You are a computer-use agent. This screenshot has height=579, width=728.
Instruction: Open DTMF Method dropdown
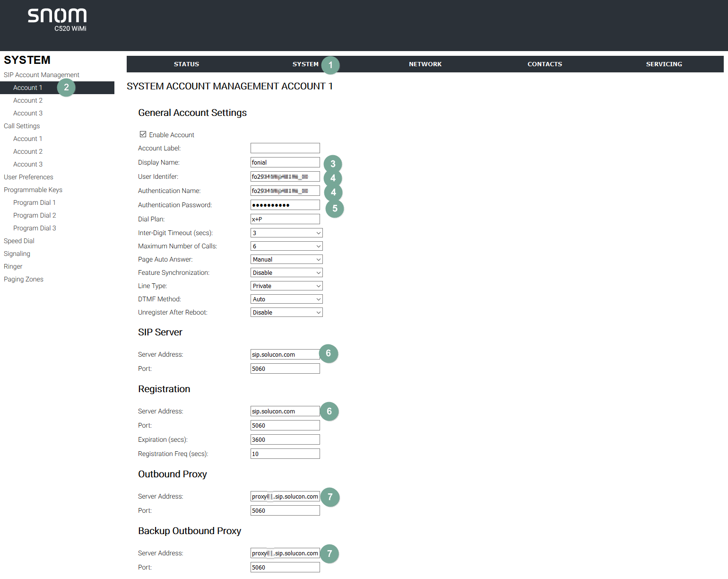click(x=286, y=299)
